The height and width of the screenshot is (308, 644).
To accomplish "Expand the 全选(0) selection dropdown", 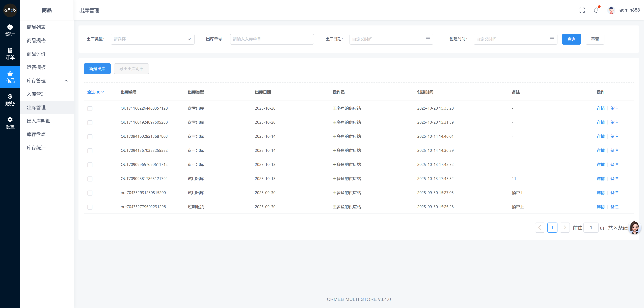I will [95, 92].
